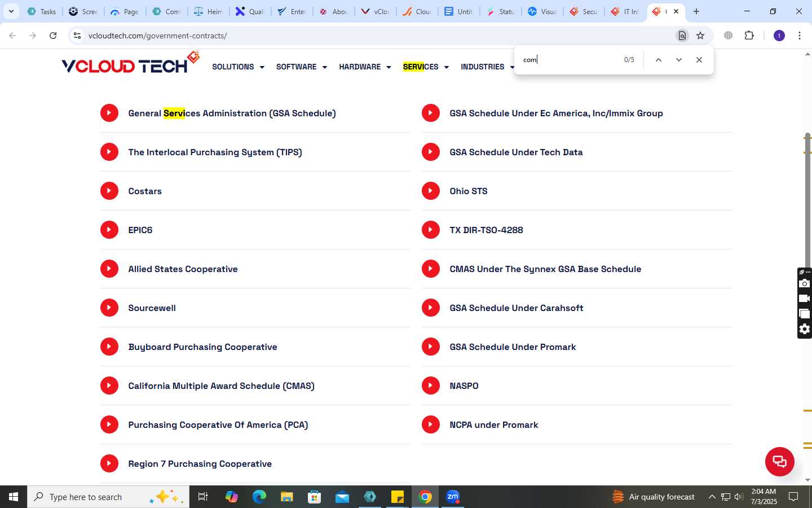Click play icon beside Sourcewell

coord(109,308)
